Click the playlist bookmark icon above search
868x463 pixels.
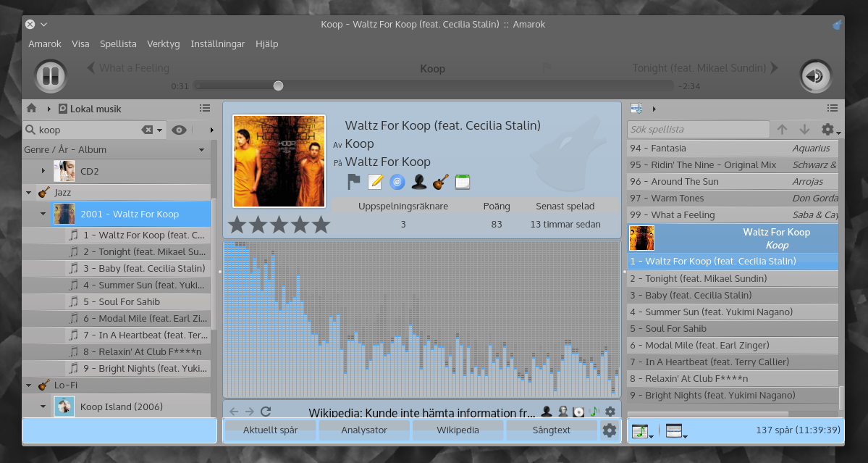[x=636, y=108]
